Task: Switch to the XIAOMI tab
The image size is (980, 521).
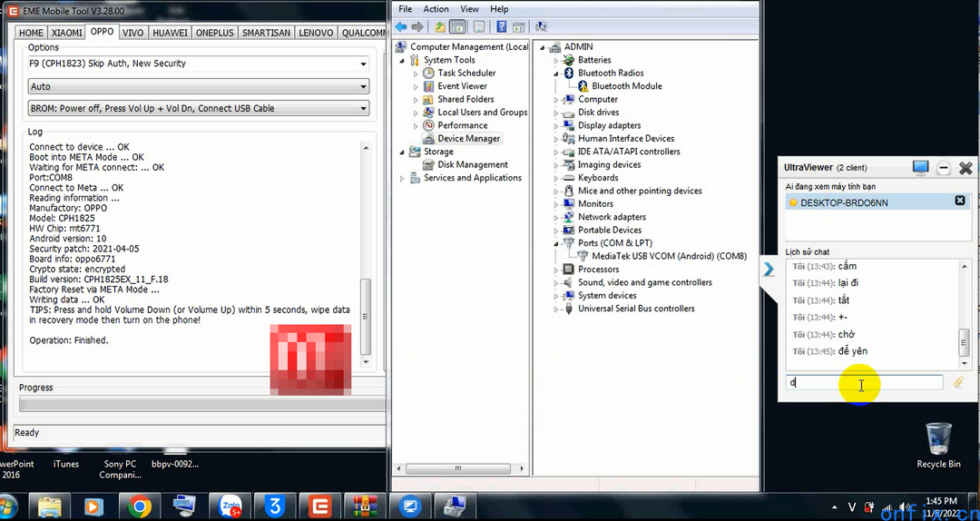Action: click(x=67, y=33)
